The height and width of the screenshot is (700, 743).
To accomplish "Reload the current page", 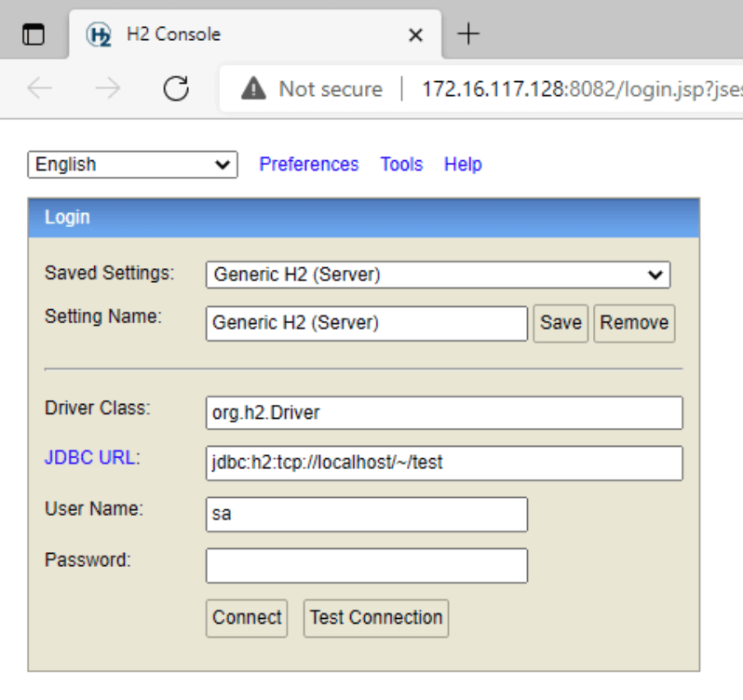I will pyautogui.click(x=176, y=88).
